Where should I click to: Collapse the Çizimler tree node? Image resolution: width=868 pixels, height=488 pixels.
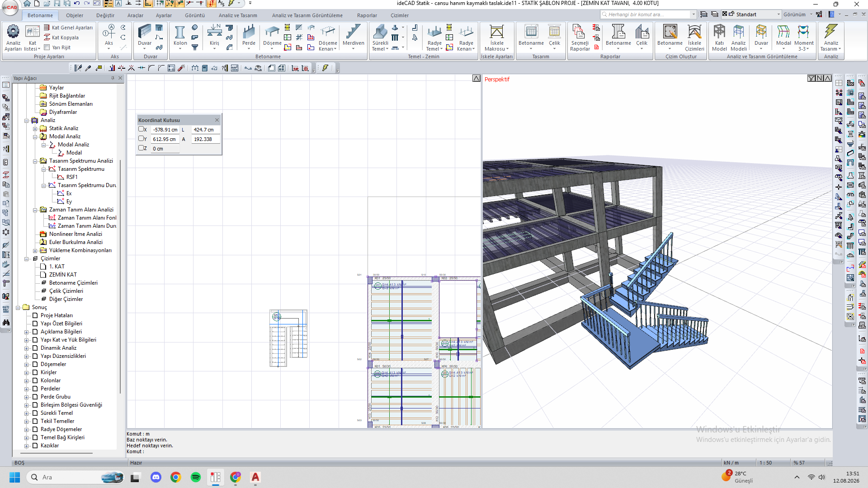pos(26,258)
